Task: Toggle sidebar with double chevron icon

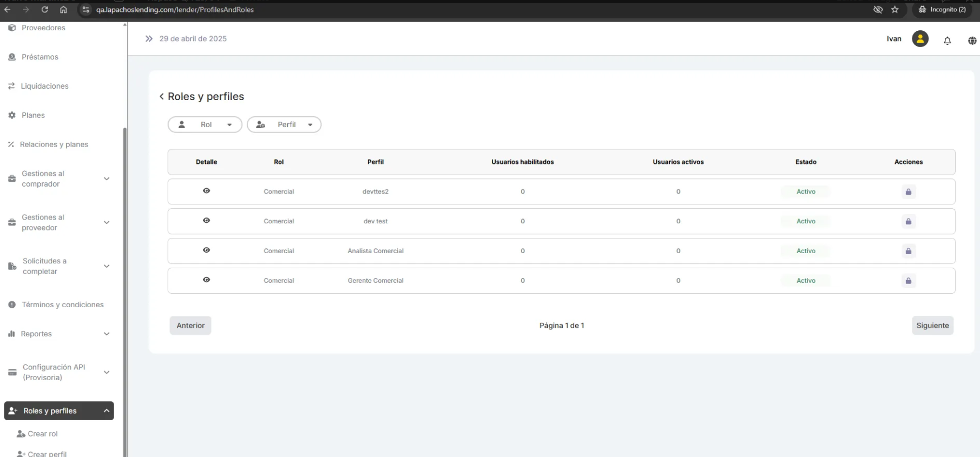Action: point(149,39)
